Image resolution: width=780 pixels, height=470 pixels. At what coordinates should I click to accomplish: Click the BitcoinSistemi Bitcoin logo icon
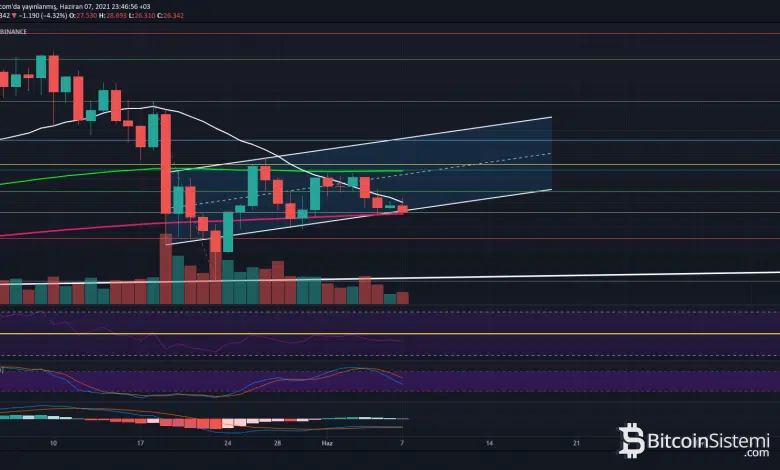[632, 440]
